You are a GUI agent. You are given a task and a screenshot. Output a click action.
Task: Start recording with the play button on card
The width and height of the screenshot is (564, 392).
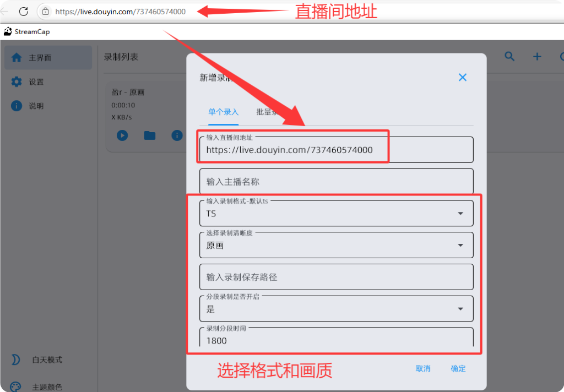tap(122, 135)
